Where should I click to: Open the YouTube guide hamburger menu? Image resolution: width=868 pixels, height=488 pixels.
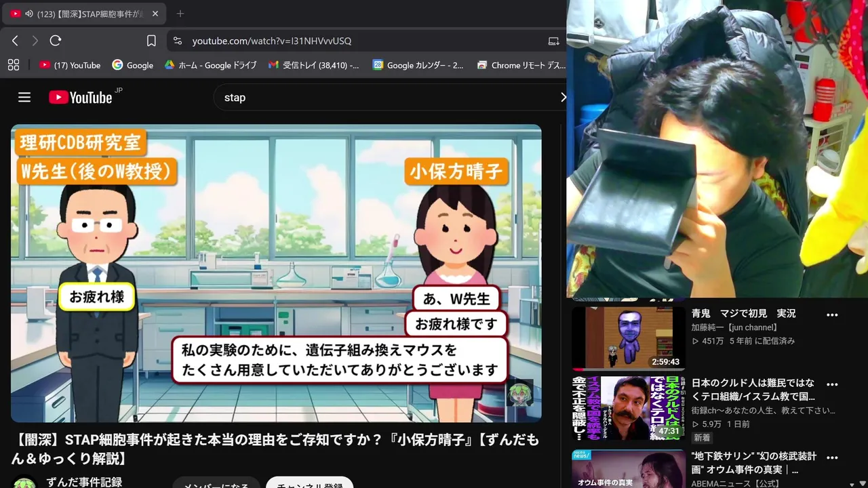coord(24,97)
